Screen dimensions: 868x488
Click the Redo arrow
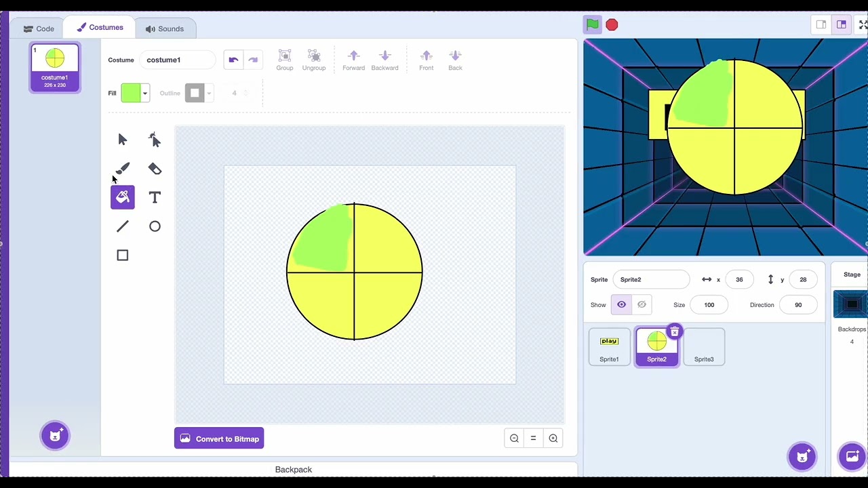253,60
